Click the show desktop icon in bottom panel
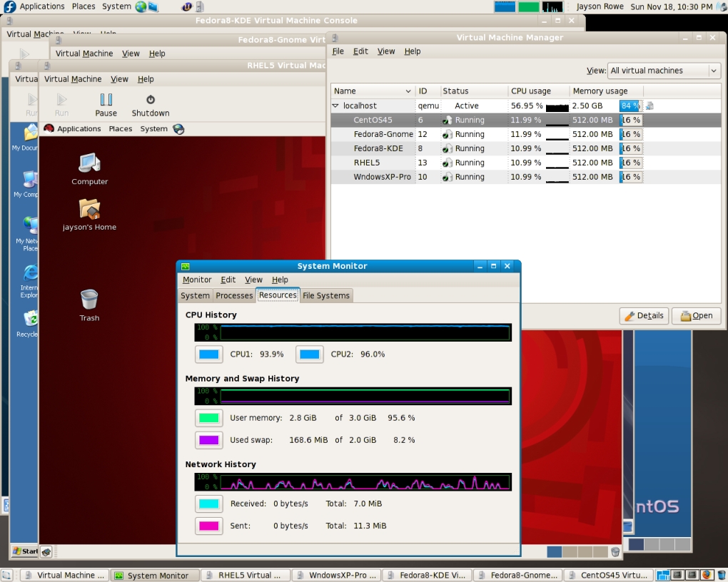Viewport: 728px width, 582px height. (x=6, y=576)
